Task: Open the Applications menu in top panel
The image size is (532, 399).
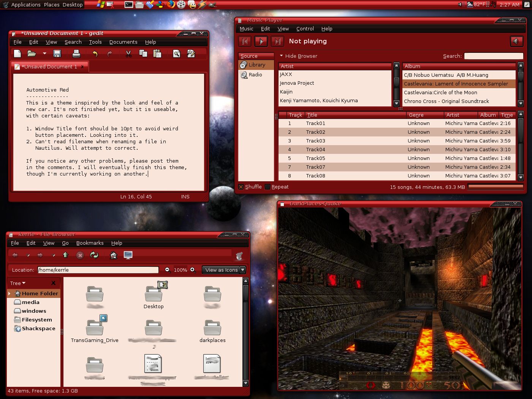Action: 26,5
